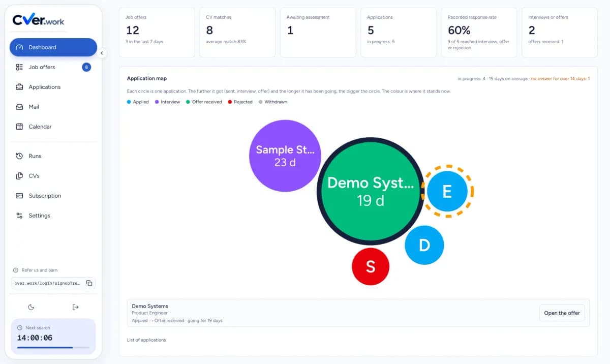Click the Product Engineer job title
This screenshot has height=364, width=610.
[x=149, y=313]
